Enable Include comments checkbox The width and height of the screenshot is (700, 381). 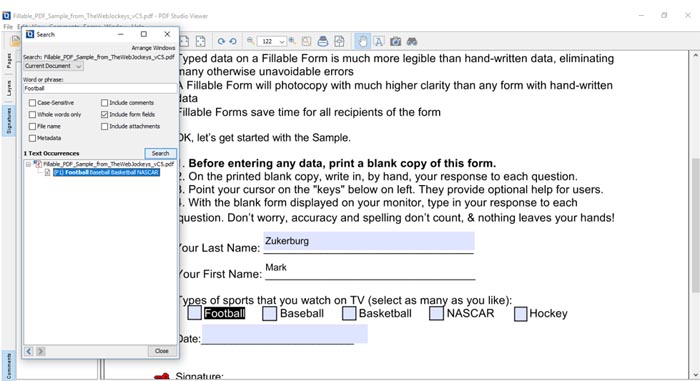(104, 103)
